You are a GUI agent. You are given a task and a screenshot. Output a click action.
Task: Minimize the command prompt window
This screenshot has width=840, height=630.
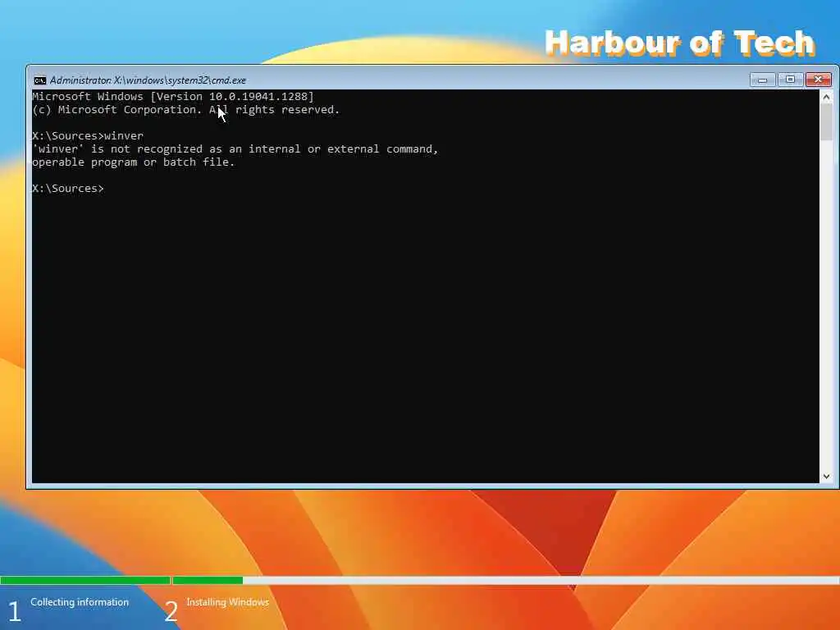pos(762,80)
